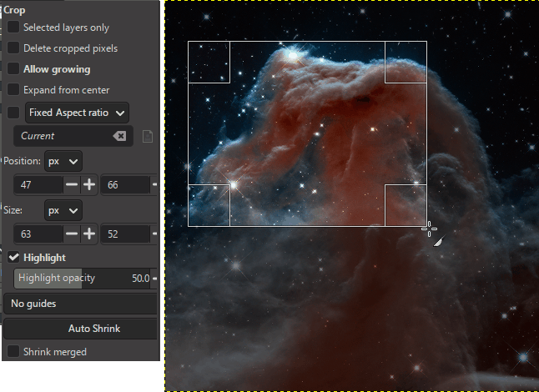Check Expand from center
The width and height of the screenshot is (539, 392).
pos(13,89)
